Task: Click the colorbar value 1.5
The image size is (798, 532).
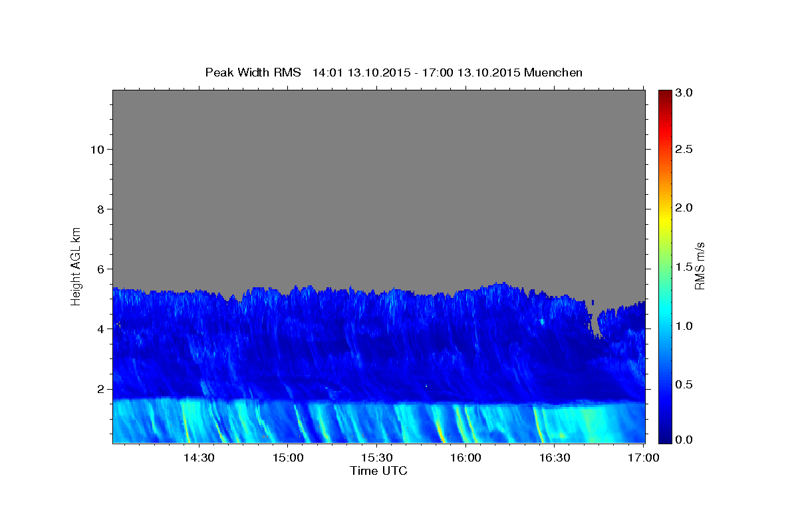Action: click(x=684, y=267)
